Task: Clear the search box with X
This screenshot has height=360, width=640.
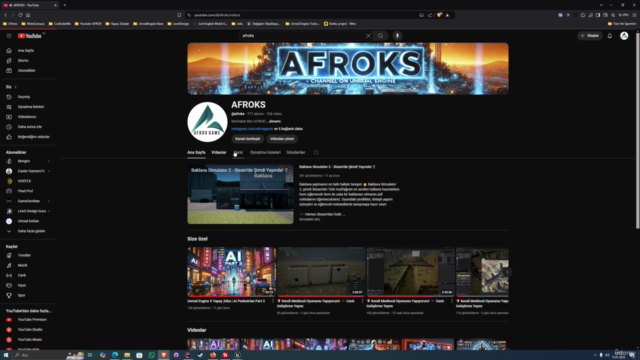Action: pyautogui.click(x=368, y=36)
